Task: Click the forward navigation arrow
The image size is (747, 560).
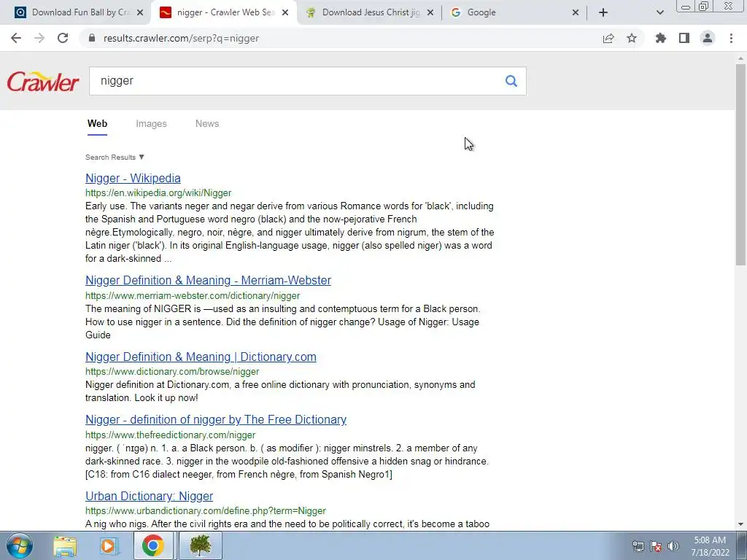Action: (x=39, y=38)
